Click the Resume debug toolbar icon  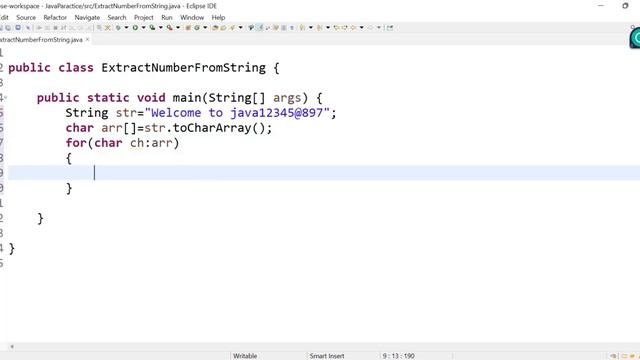point(39,28)
